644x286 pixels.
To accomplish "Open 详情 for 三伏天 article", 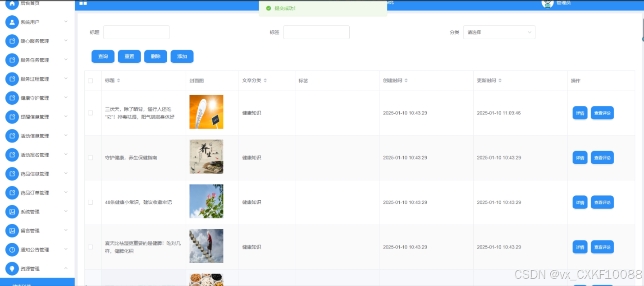I will point(580,113).
